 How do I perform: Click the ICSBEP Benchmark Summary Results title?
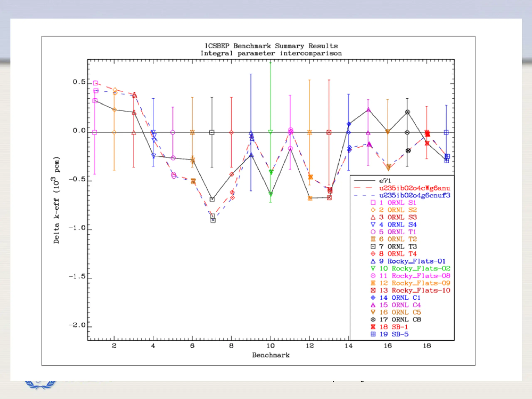point(271,46)
